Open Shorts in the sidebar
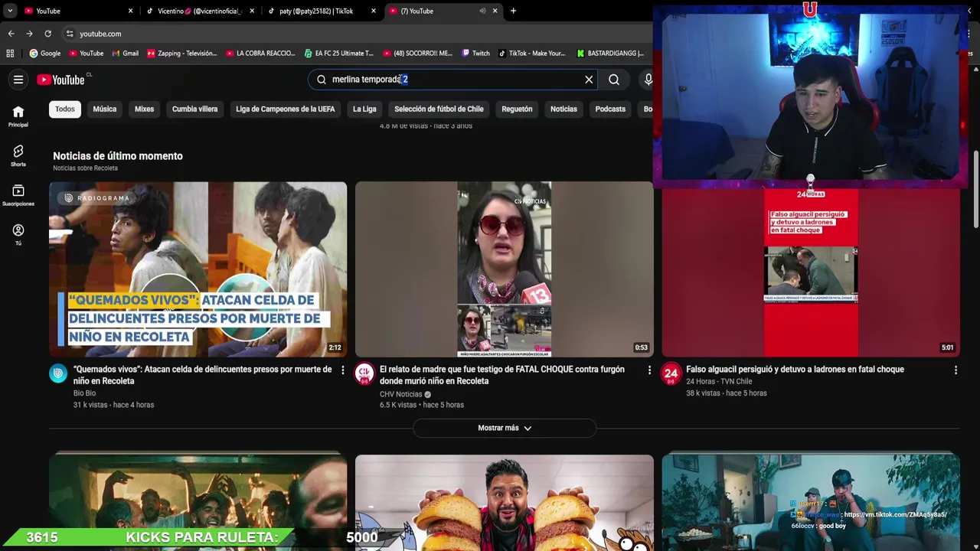 18,155
